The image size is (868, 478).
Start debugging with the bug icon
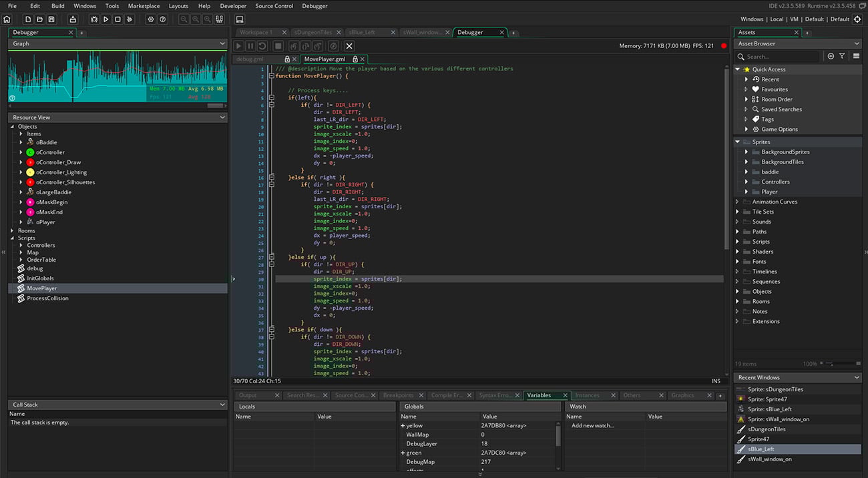pyautogui.click(x=94, y=19)
